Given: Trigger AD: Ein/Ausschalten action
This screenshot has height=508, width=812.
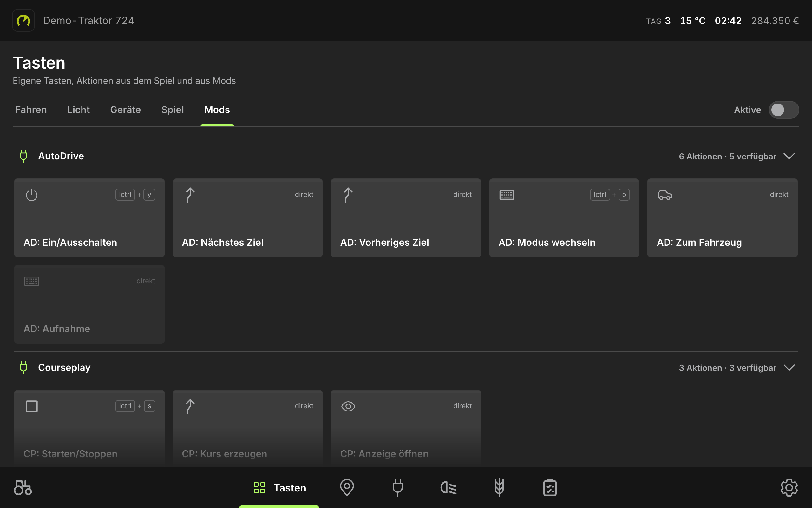Looking at the screenshot, I should (x=89, y=218).
